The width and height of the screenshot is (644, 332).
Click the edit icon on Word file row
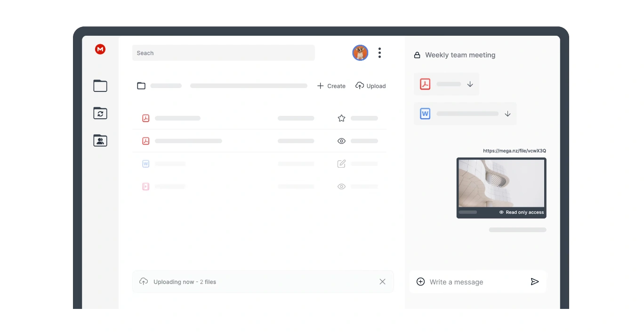(x=341, y=164)
